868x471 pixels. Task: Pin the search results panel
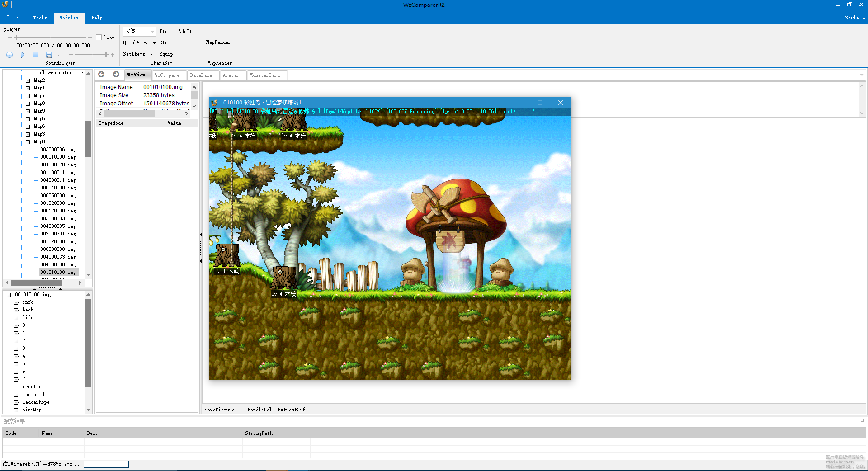[x=863, y=421]
